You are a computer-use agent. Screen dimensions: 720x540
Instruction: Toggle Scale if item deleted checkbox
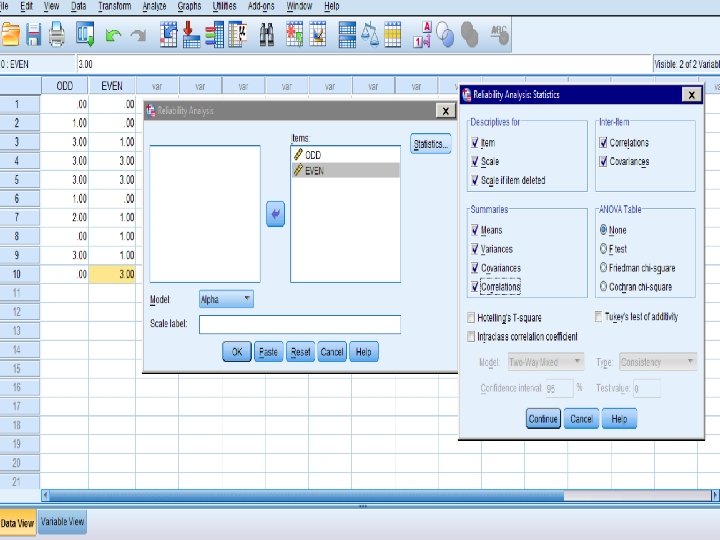[475, 180]
